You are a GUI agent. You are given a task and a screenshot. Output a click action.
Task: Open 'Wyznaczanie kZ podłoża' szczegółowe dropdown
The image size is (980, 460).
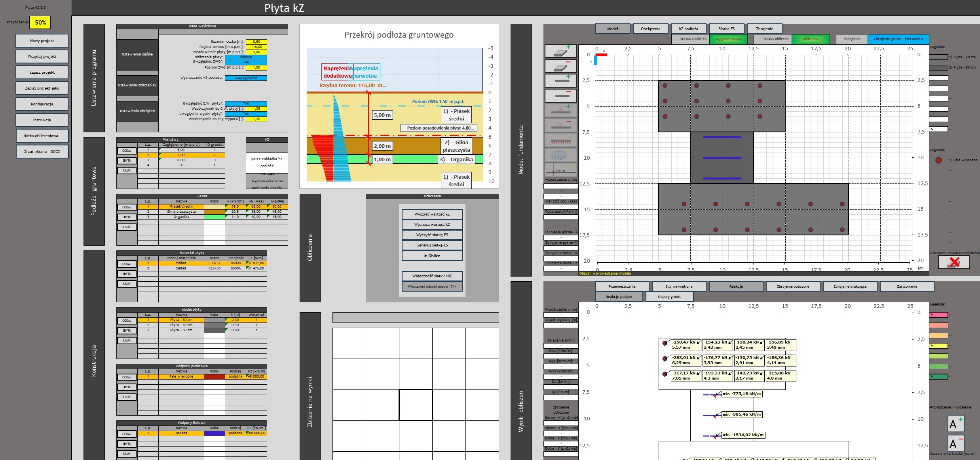(x=246, y=78)
